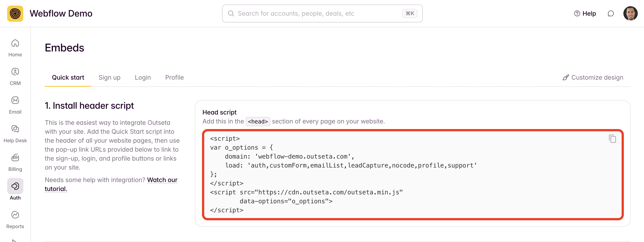Open the chat messages icon

pos(610,13)
